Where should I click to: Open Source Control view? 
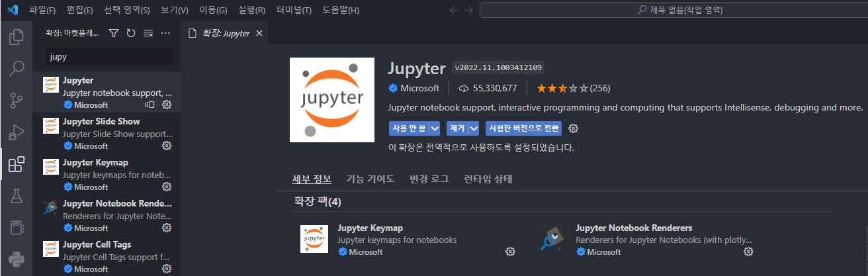[x=17, y=100]
